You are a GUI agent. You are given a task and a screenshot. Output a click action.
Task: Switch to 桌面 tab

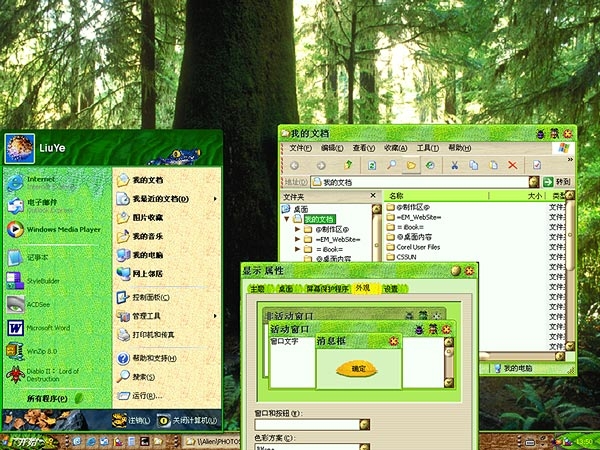pyautogui.click(x=286, y=289)
